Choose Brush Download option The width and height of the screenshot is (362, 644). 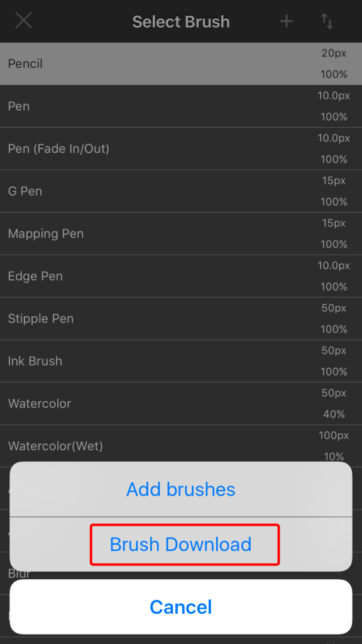[x=180, y=544]
